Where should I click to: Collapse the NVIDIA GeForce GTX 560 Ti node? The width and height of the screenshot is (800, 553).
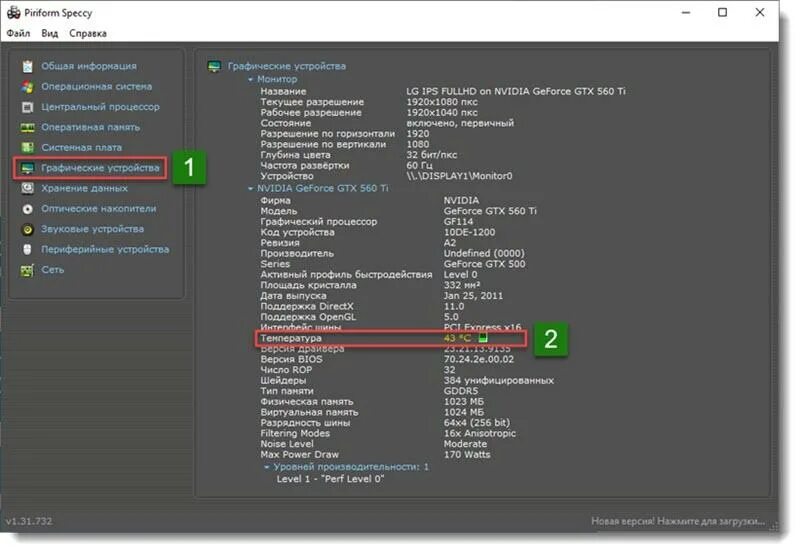(x=251, y=188)
